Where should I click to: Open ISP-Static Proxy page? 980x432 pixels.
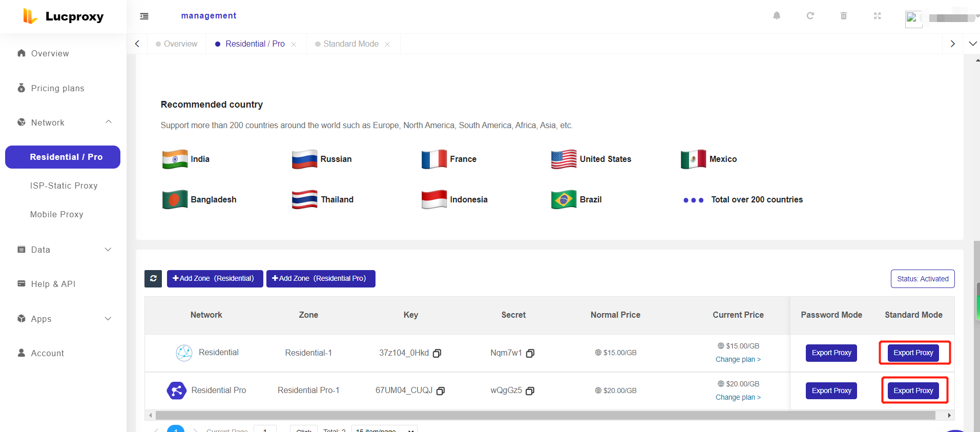point(64,186)
